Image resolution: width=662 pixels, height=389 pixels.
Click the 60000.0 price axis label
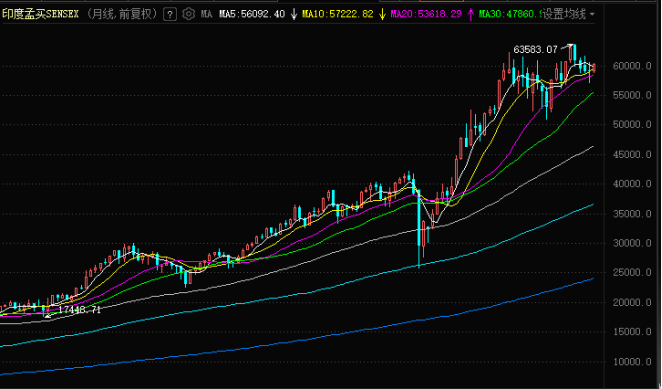(632, 66)
